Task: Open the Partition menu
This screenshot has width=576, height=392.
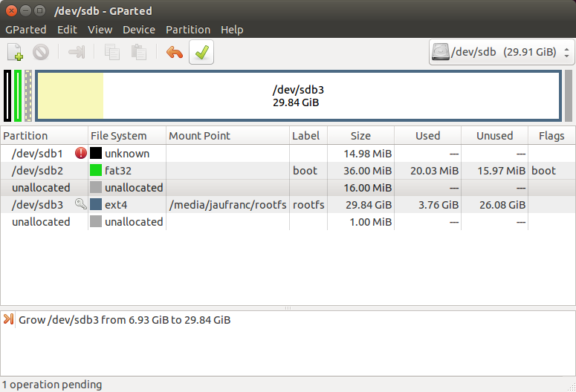Action: click(x=188, y=30)
